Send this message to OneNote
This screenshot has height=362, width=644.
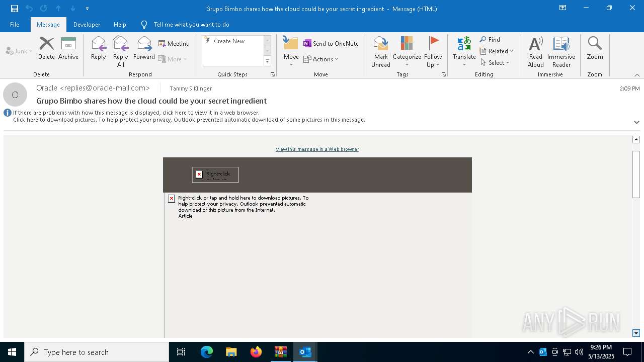331,44
